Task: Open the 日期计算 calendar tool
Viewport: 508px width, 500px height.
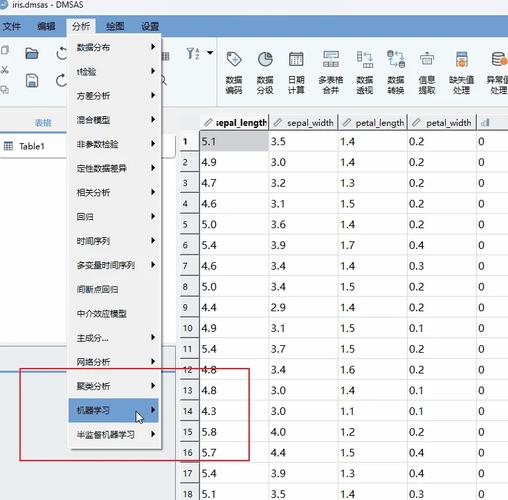Action: (296, 73)
